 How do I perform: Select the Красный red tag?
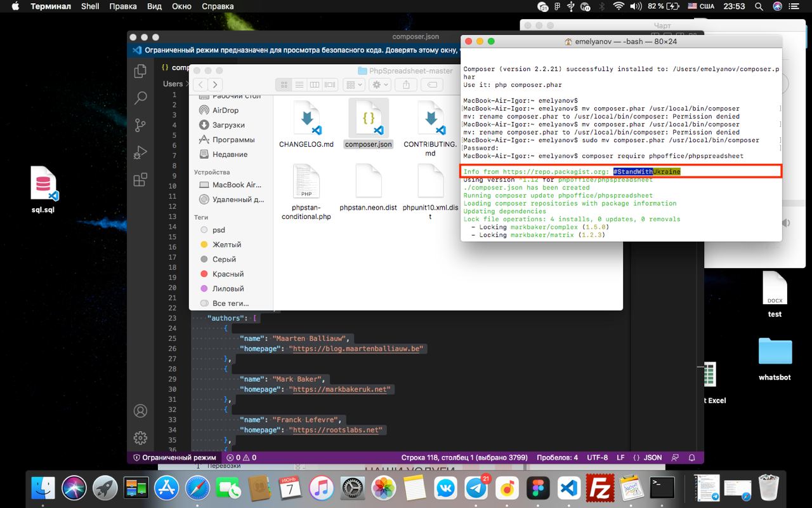coord(228,274)
